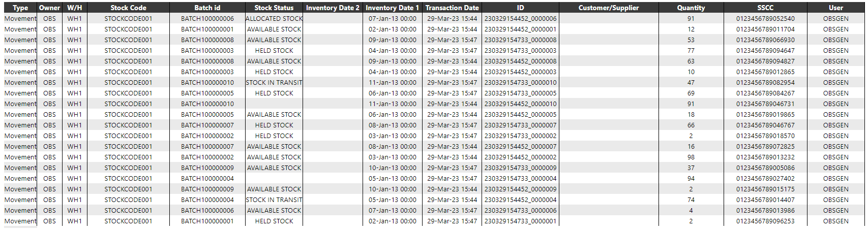The image size is (868, 233).
Task: Select ID 230329154733_0000004 cell
Action: 520,179
